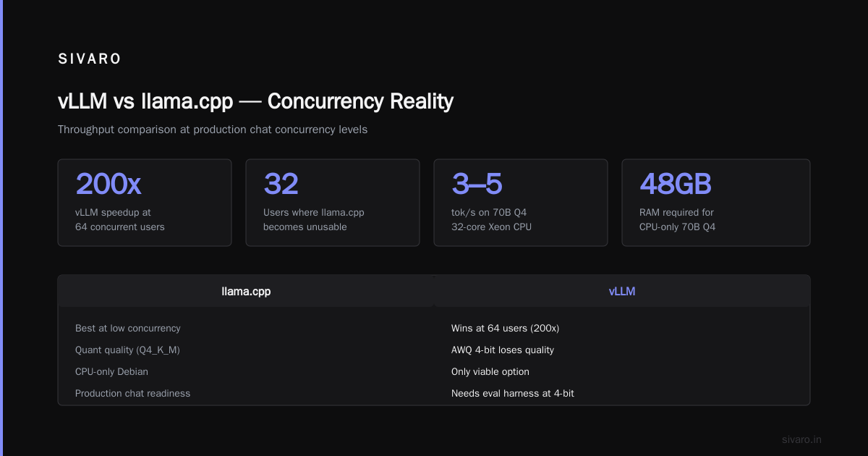This screenshot has width=868, height=456.
Task: Click the SIVARO brand name
Action: pyautogui.click(x=90, y=59)
